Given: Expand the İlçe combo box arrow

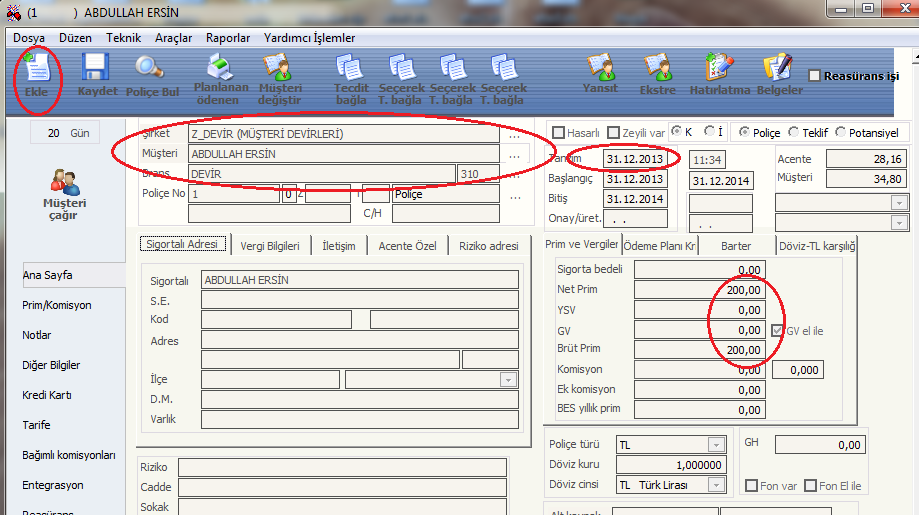Looking at the screenshot, I should [508, 380].
